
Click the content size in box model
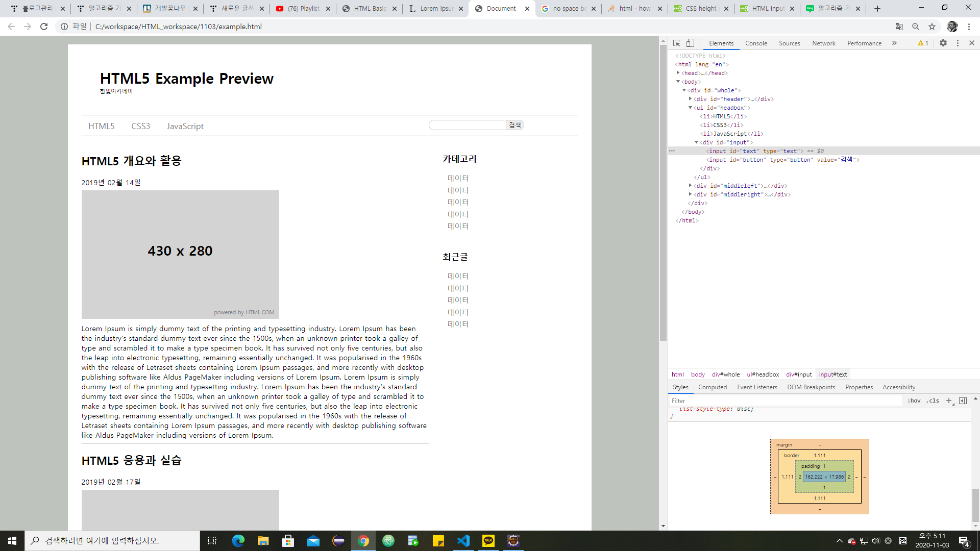point(824,477)
